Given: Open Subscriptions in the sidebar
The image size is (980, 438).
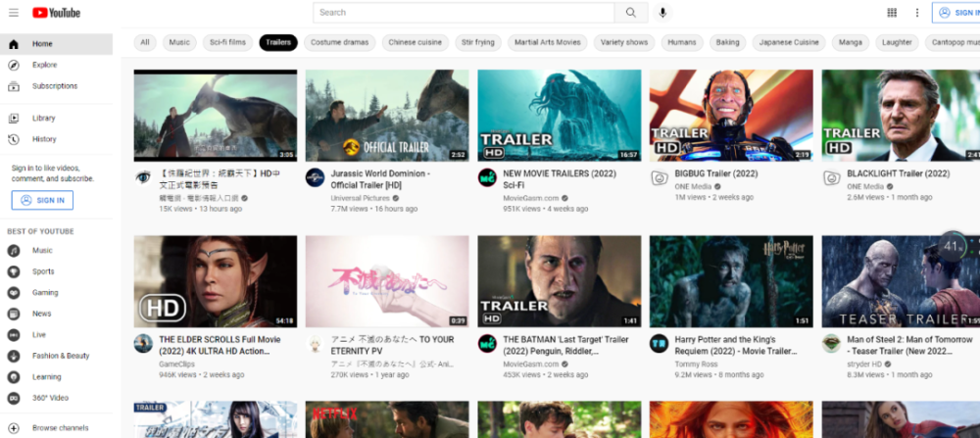Looking at the screenshot, I should click(56, 86).
